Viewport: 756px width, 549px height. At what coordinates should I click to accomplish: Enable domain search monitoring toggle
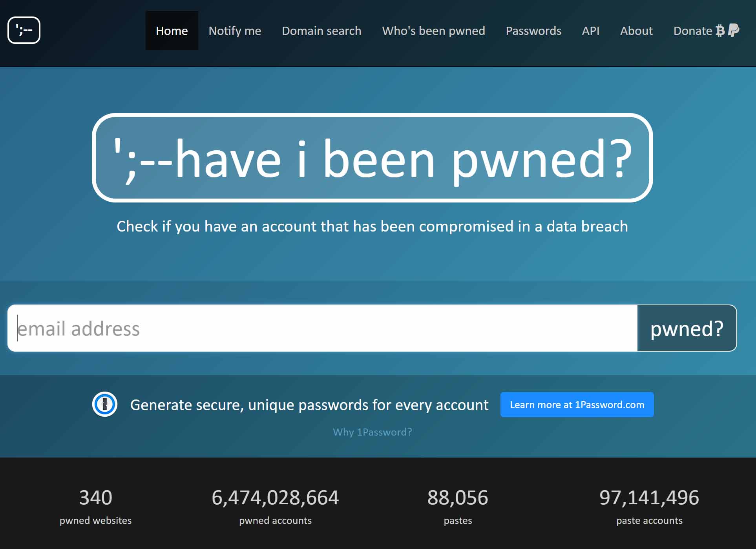321,31
